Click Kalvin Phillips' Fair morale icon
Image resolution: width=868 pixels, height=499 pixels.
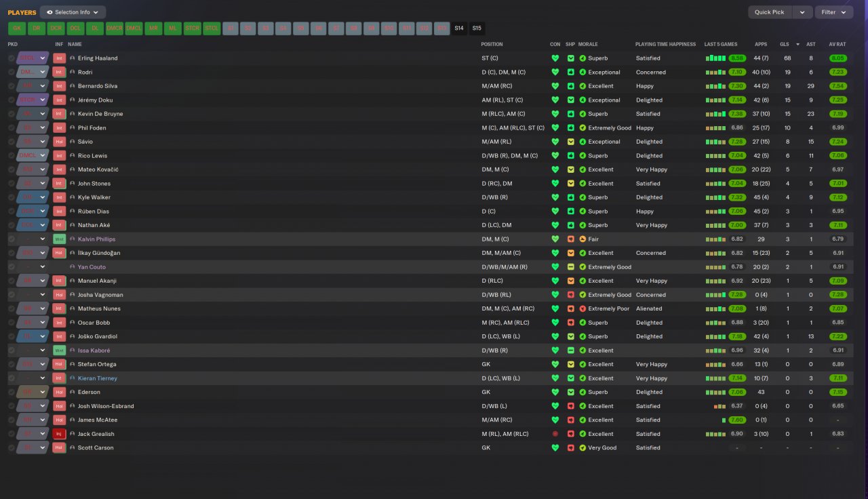click(x=583, y=239)
